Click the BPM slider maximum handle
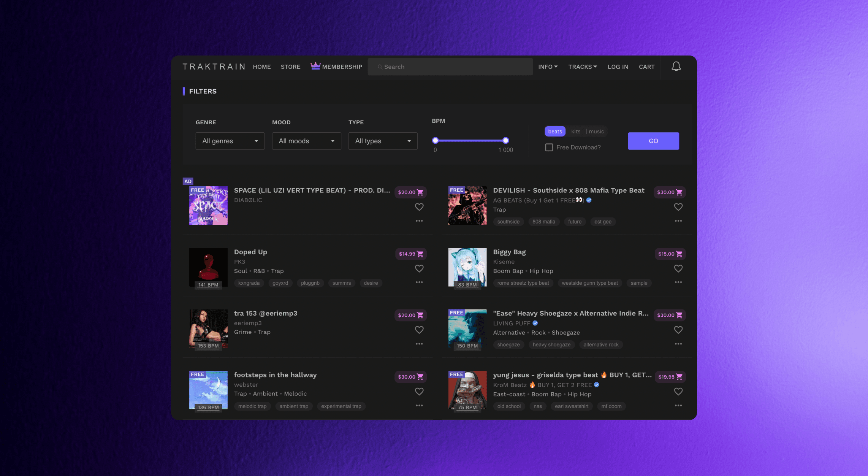This screenshot has height=476, width=868. (x=505, y=141)
